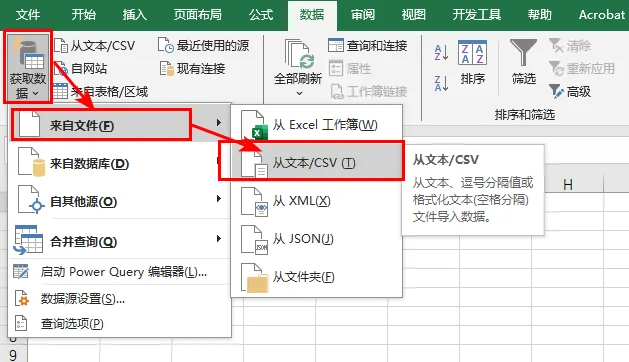The image size is (629, 362).
Task: Switch to the 公式 tab
Action: point(261,15)
